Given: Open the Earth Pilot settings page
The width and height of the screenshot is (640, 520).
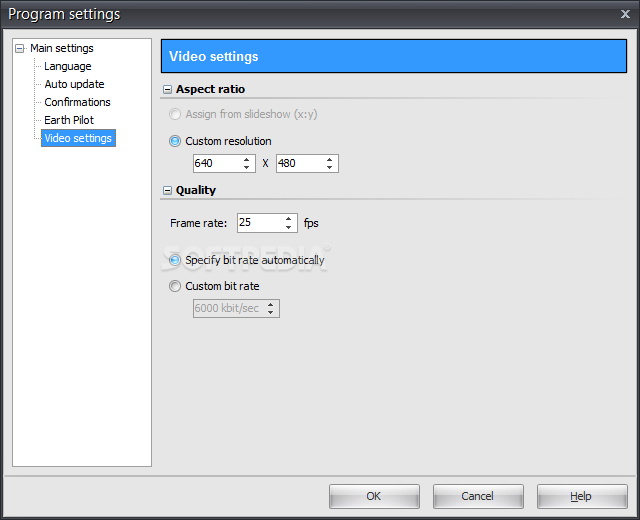Looking at the screenshot, I should pyautogui.click(x=69, y=120).
